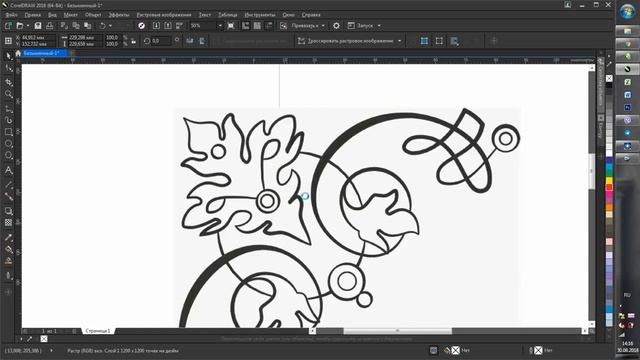The image size is (640, 360).
Task: Mirror the bitmap horizontally
Action: click(x=190, y=41)
